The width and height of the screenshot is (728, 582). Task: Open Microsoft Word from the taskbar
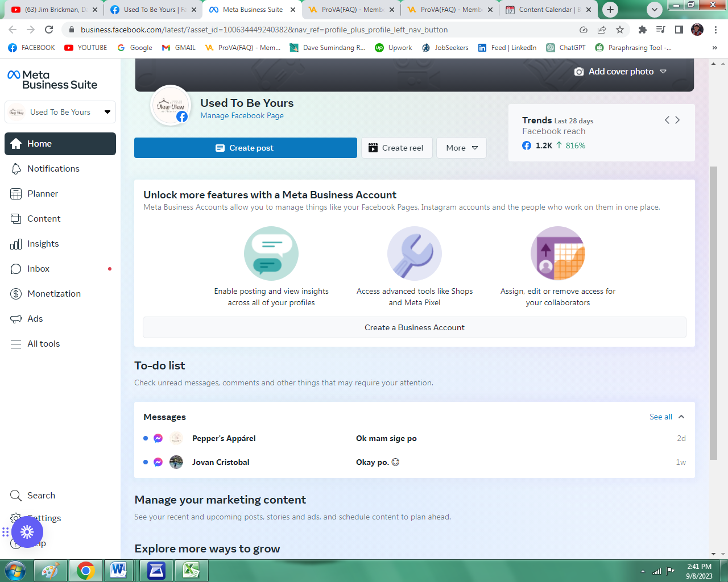[119, 570]
